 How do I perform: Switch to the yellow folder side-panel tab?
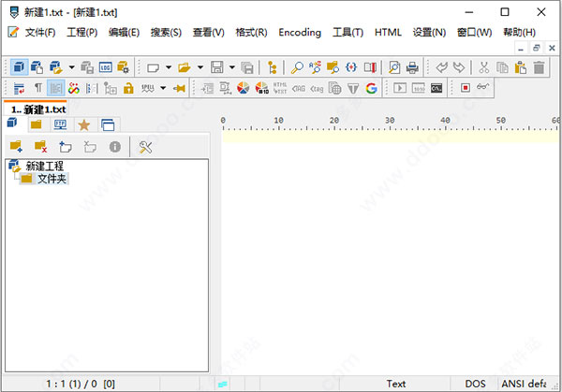click(x=37, y=124)
